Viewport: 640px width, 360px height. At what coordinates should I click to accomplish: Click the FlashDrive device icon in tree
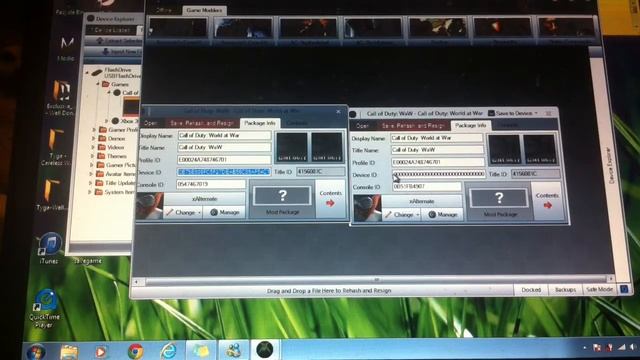(96, 72)
